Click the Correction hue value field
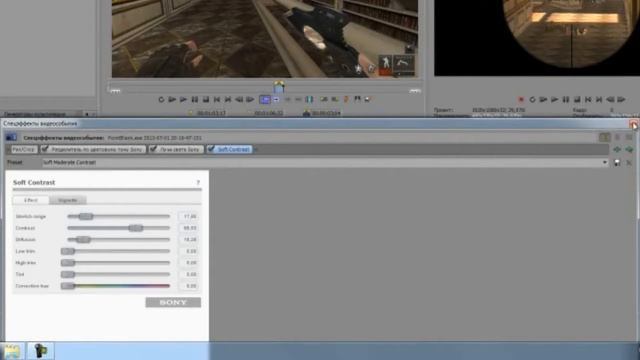This screenshot has width=640, height=360. coord(189,286)
